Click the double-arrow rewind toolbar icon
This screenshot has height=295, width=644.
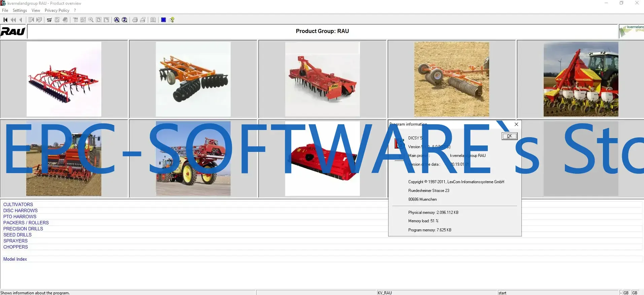point(13,20)
